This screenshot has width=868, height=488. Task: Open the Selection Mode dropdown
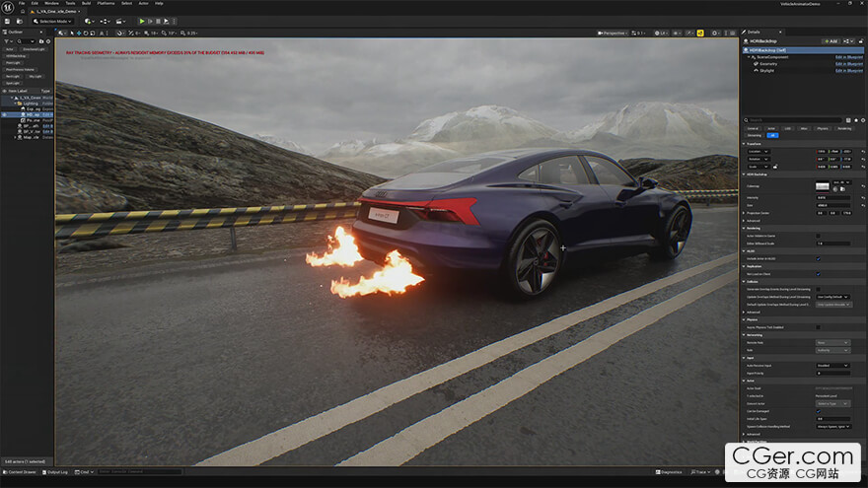pos(52,21)
